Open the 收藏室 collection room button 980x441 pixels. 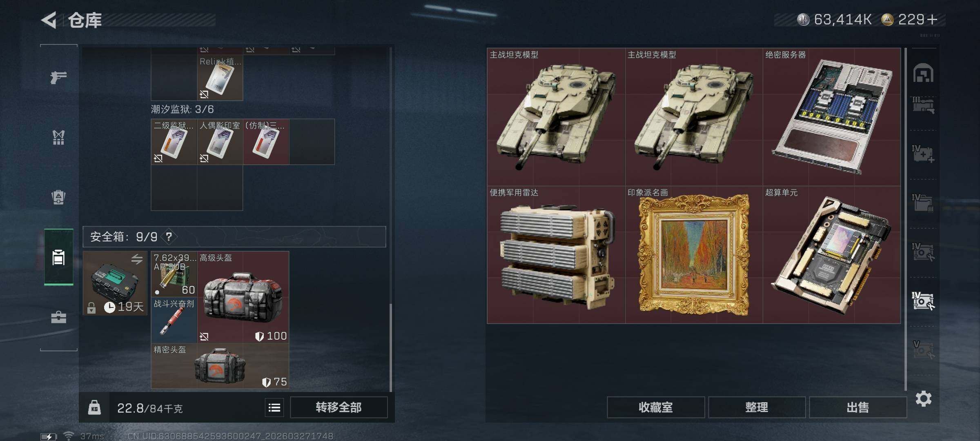656,407
